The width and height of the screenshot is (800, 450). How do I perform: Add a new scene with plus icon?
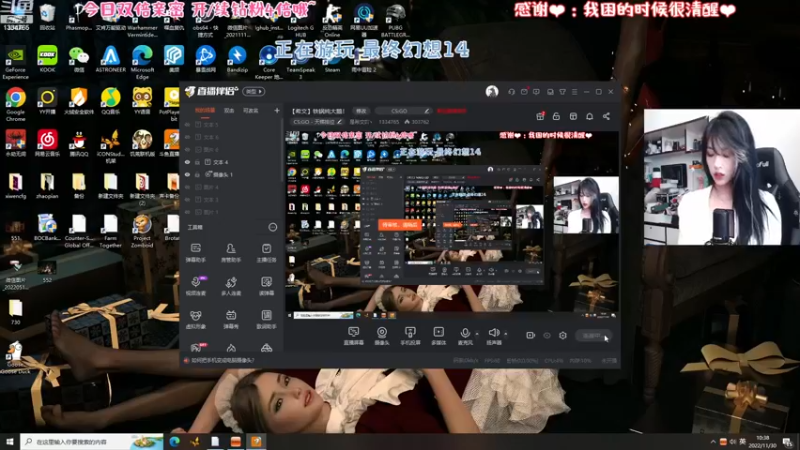277,111
